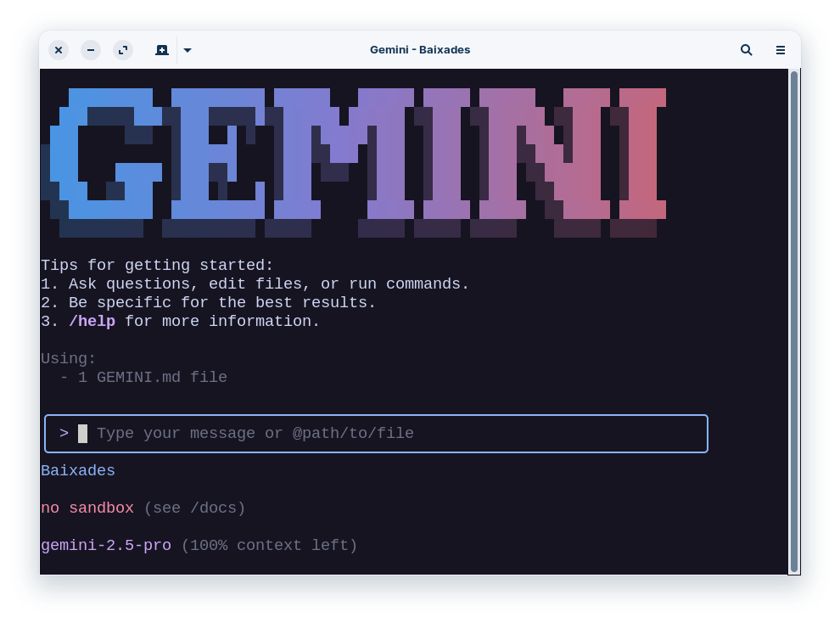840x623 pixels.
Task: Click 'Tips for getting started:' heading
Action: pos(157,265)
